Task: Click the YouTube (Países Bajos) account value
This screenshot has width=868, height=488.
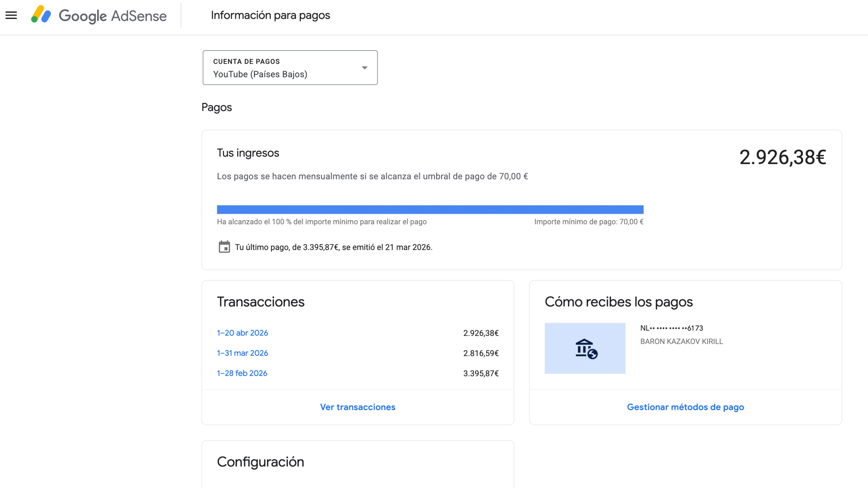Action: point(260,74)
